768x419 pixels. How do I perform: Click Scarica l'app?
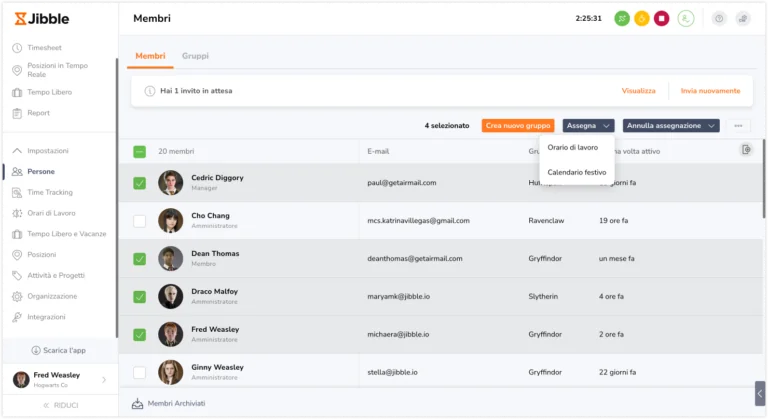[x=59, y=350]
